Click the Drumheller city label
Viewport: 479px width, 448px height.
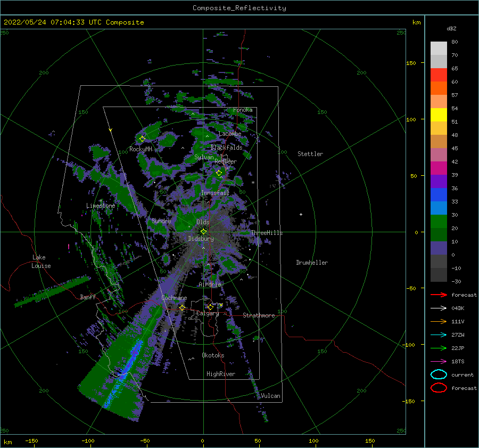pyautogui.click(x=312, y=263)
